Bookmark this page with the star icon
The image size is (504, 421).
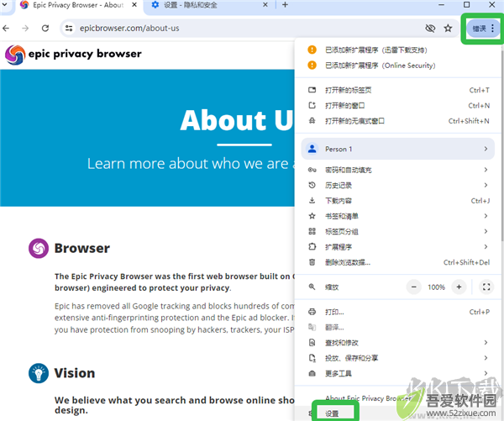click(448, 29)
